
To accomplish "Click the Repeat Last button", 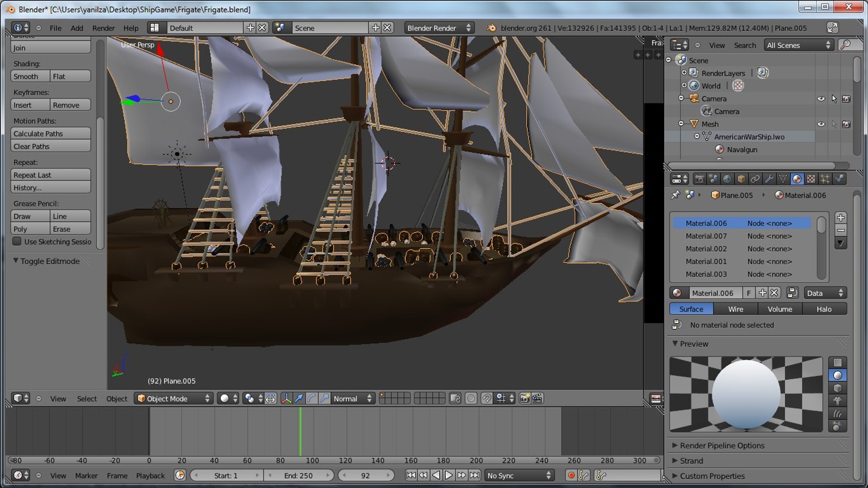I will [x=51, y=175].
